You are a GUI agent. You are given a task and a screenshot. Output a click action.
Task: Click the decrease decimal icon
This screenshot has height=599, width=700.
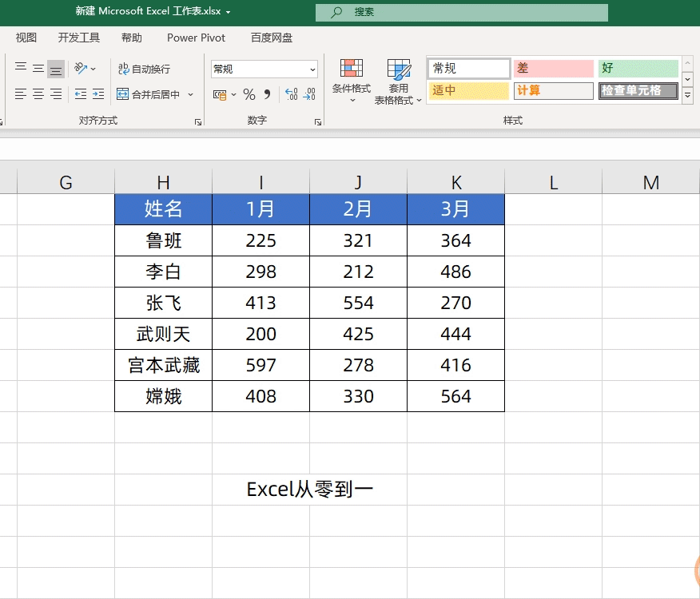pyautogui.click(x=309, y=95)
